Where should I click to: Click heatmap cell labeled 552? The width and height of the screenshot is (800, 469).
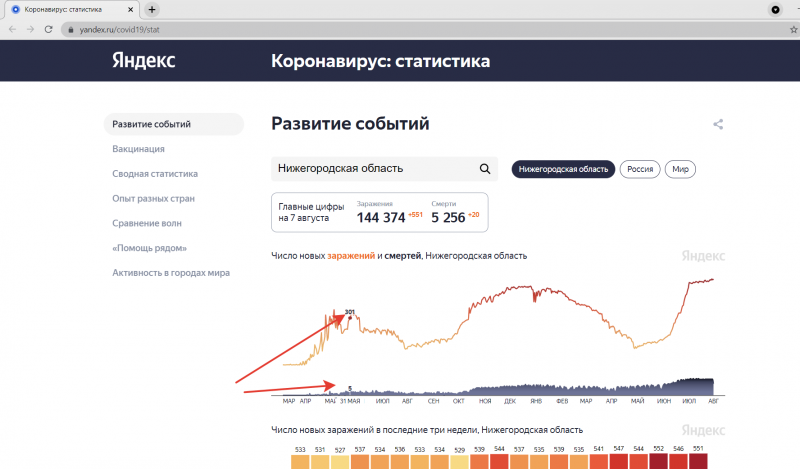pos(659,462)
